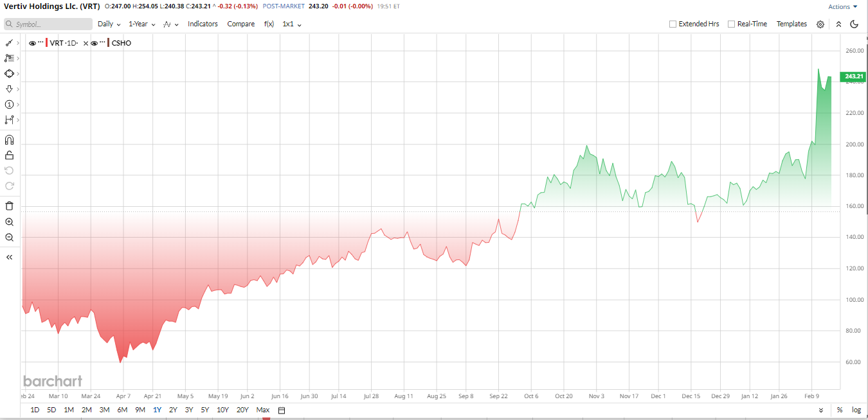Screen dimensions: 868x420
Task: Open chart settings gear
Action: (x=820, y=24)
